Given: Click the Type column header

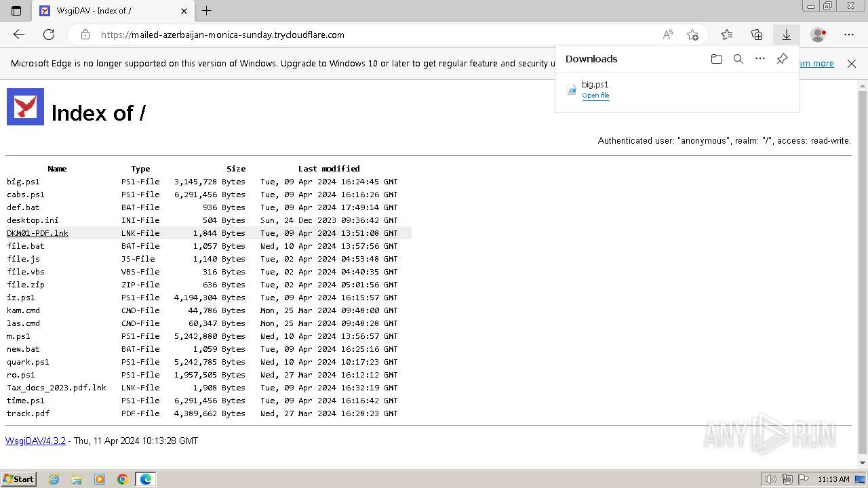Looking at the screenshot, I should point(140,169).
